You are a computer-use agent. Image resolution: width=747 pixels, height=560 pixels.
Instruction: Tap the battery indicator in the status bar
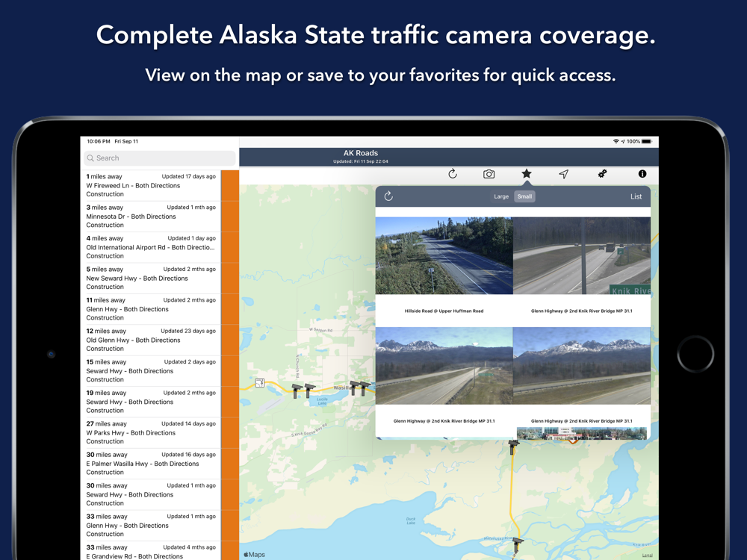click(646, 141)
